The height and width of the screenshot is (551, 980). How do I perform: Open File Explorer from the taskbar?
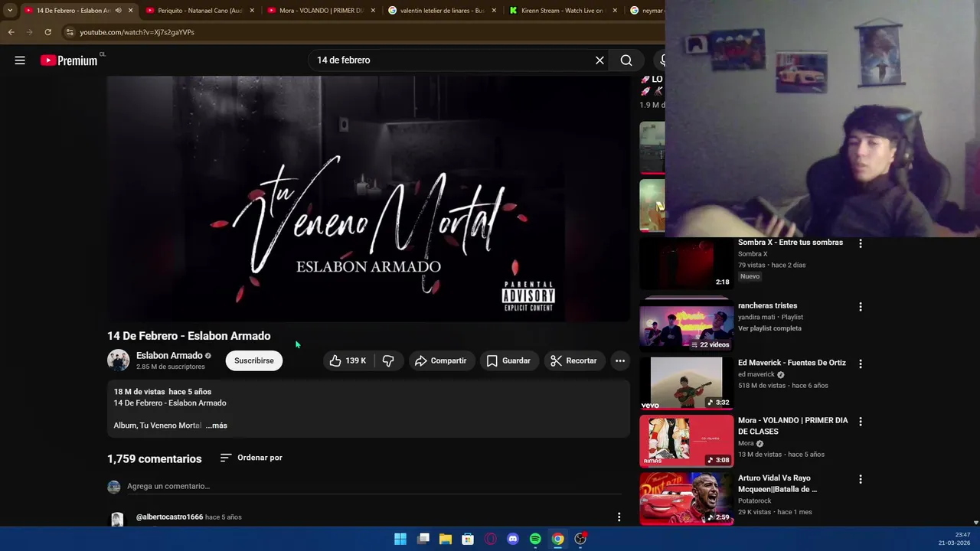(446, 539)
